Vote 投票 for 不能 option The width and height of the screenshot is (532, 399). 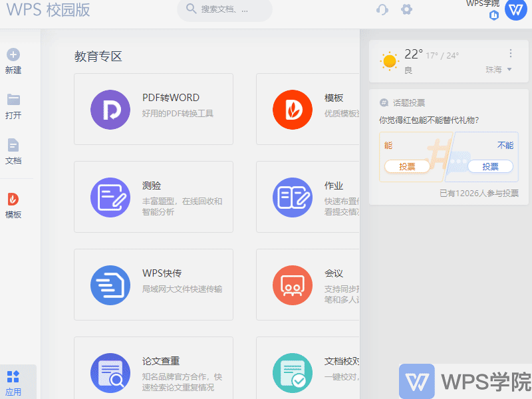tap(490, 166)
